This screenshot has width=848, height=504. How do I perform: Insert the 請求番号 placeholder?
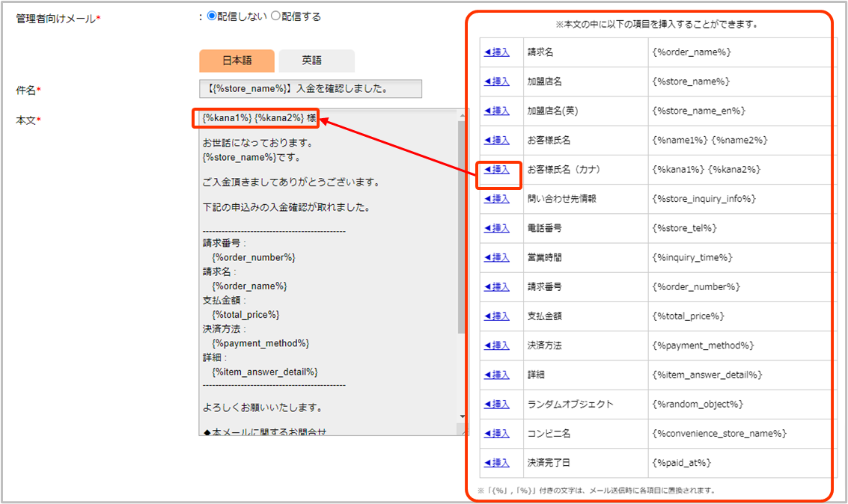[497, 286]
